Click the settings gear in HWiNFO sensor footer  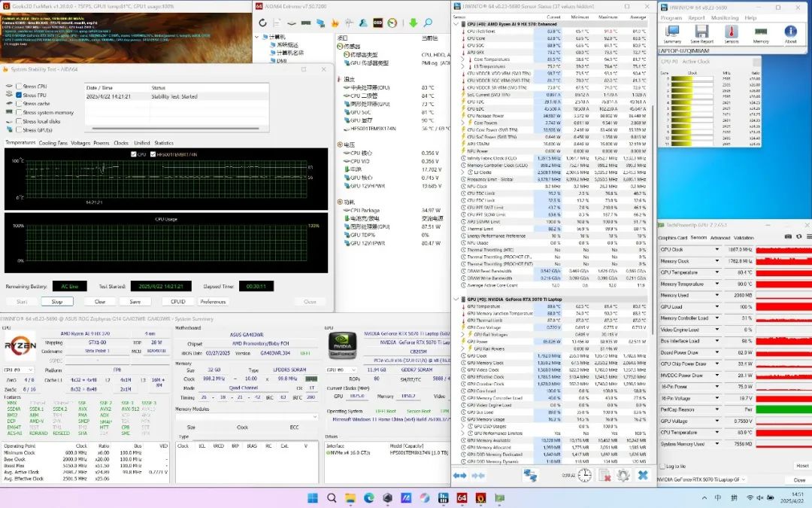tap(623, 475)
